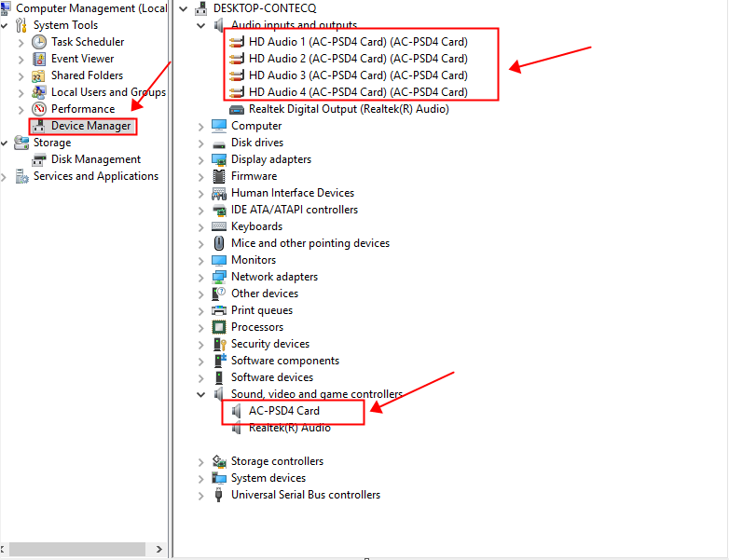Click the Display adapters icon
Screen dimensions: 729x560
[219, 159]
